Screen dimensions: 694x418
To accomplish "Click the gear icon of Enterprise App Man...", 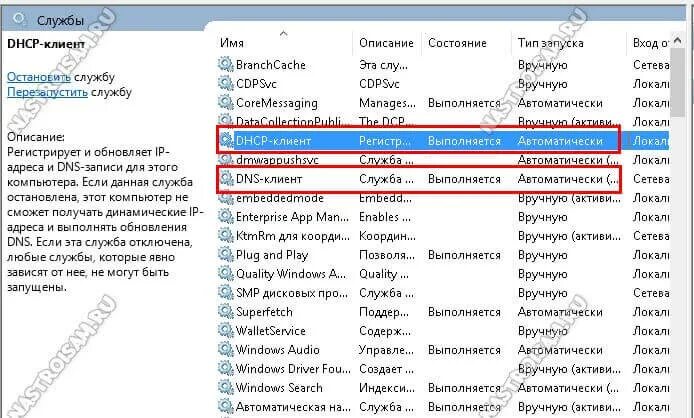I will 226,217.
